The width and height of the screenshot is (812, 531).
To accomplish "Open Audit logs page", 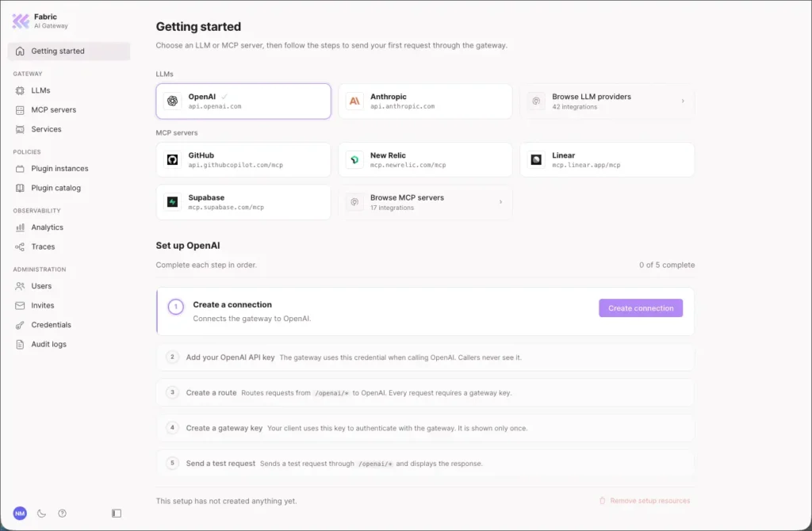I will coord(69,345).
